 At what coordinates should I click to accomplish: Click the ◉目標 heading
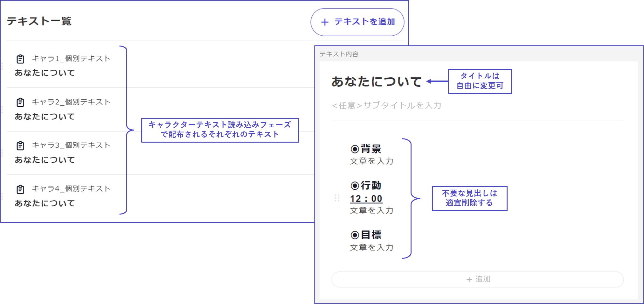366,235
